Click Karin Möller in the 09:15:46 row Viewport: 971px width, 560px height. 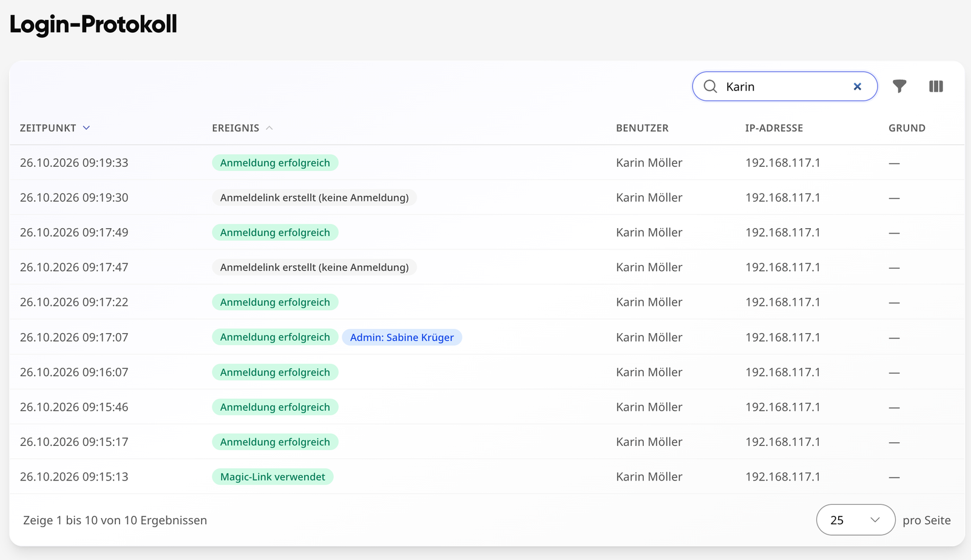click(x=649, y=407)
